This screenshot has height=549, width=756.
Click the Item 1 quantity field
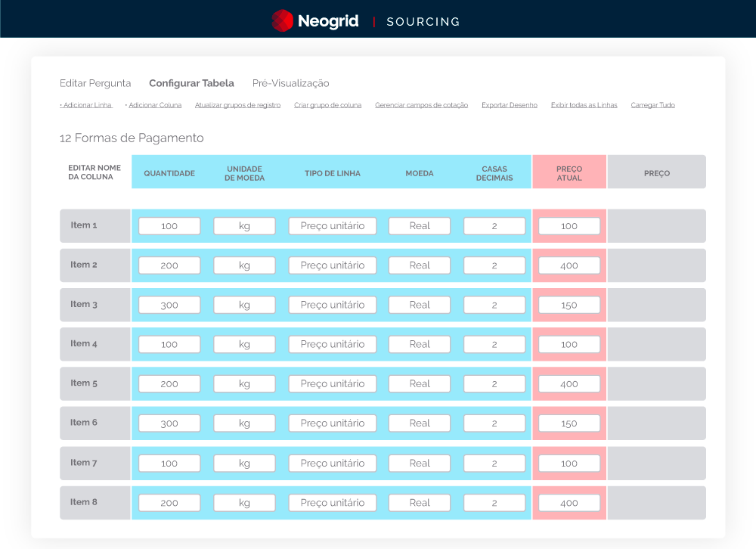point(169,226)
